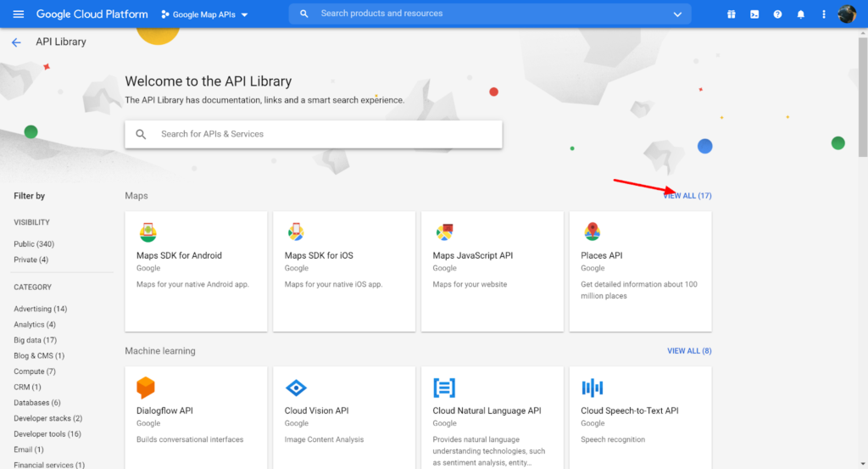
Task: Focus the Search products and resources field
Action: pyautogui.click(x=490, y=14)
